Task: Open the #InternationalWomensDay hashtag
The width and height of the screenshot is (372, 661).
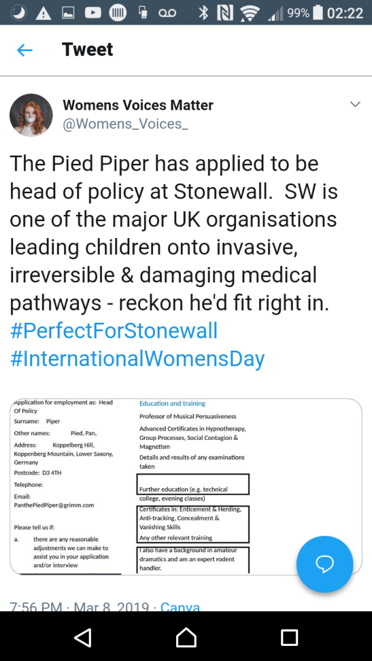Action: 137,359
